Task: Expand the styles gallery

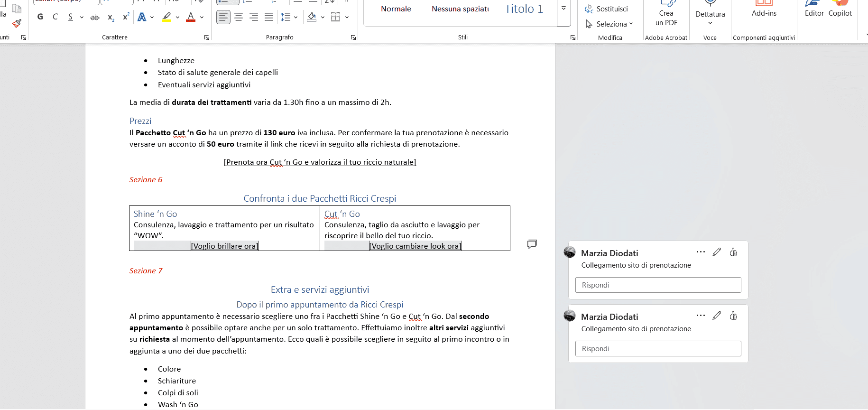Action: [563, 9]
